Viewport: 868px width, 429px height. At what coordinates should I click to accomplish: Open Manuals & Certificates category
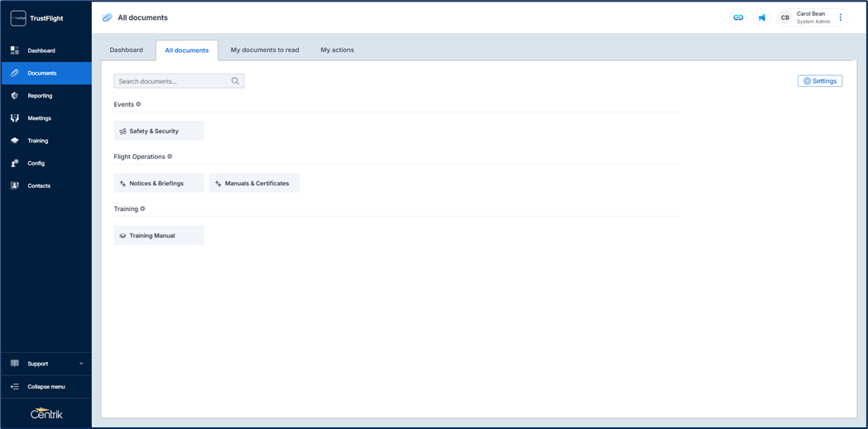coord(255,183)
